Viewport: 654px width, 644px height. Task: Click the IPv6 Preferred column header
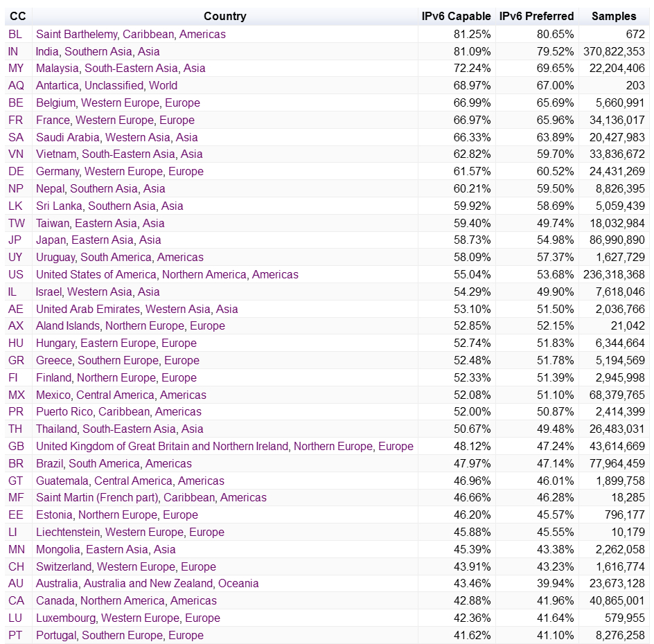[536, 16]
